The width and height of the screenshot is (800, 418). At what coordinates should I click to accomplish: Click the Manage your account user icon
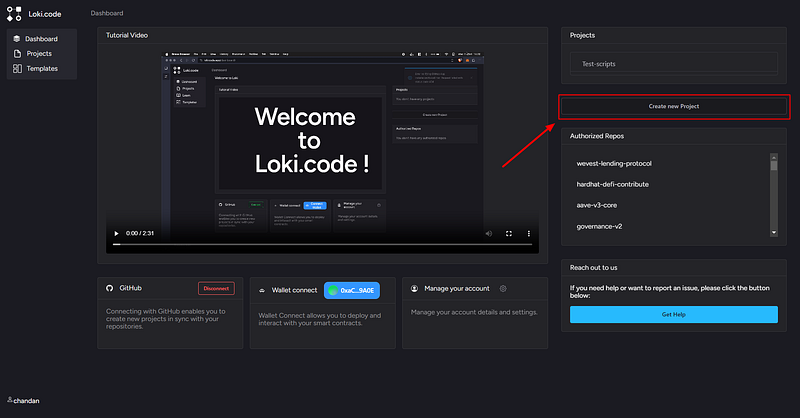coord(414,288)
